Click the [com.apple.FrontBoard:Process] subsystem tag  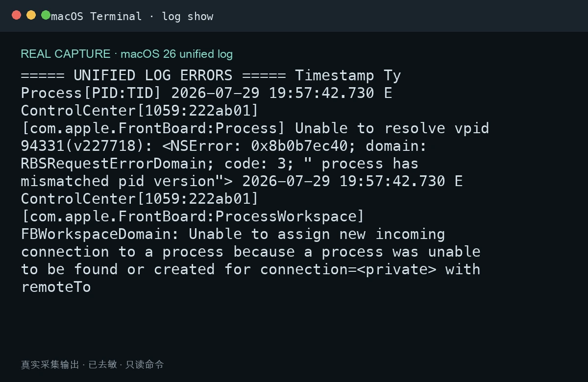[x=153, y=128]
